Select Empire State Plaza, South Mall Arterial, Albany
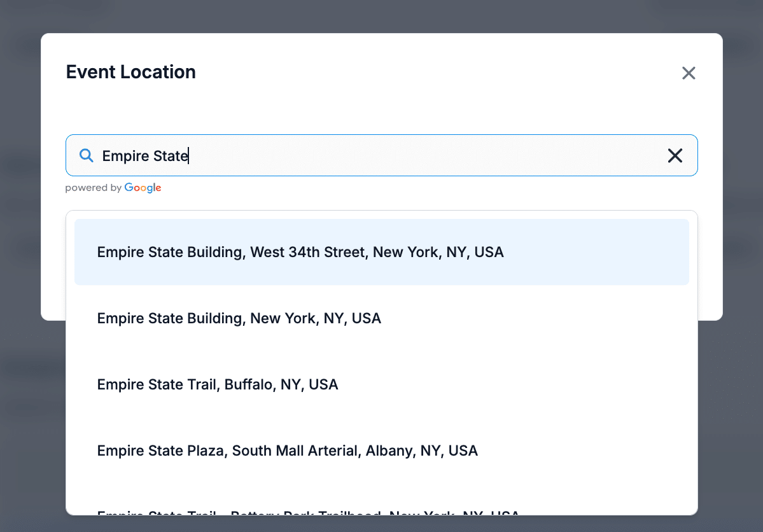763x532 pixels. [x=287, y=451]
